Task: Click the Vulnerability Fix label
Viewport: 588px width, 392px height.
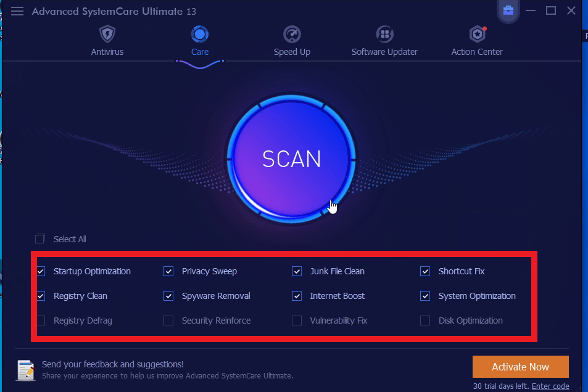Action: tap(339, 321)
